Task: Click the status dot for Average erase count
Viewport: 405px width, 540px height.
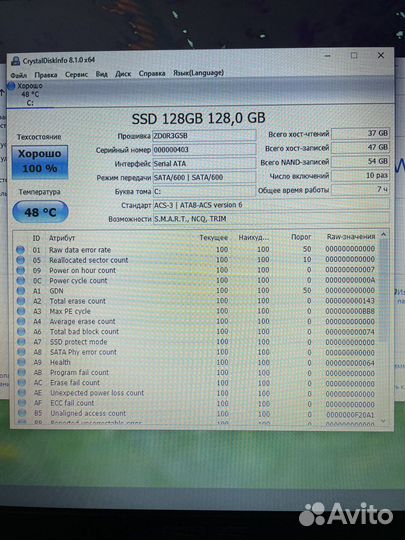Action: click(x=21, y=322)
